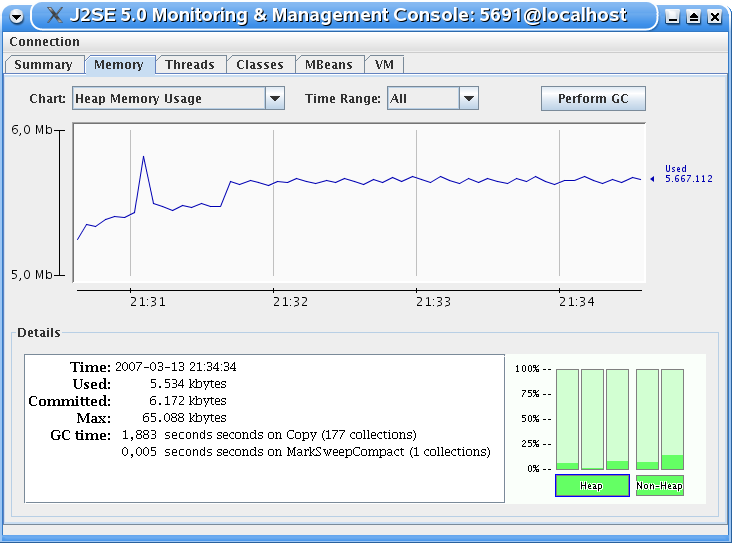
Task: Click the Used 5.667.112 chart legend
Action: 689,174
